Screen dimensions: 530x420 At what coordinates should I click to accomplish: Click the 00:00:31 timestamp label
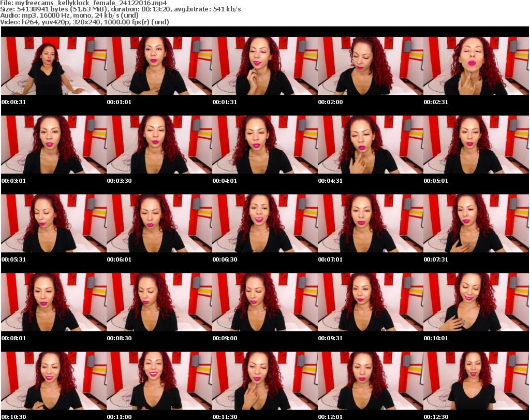tap(13, 102)
